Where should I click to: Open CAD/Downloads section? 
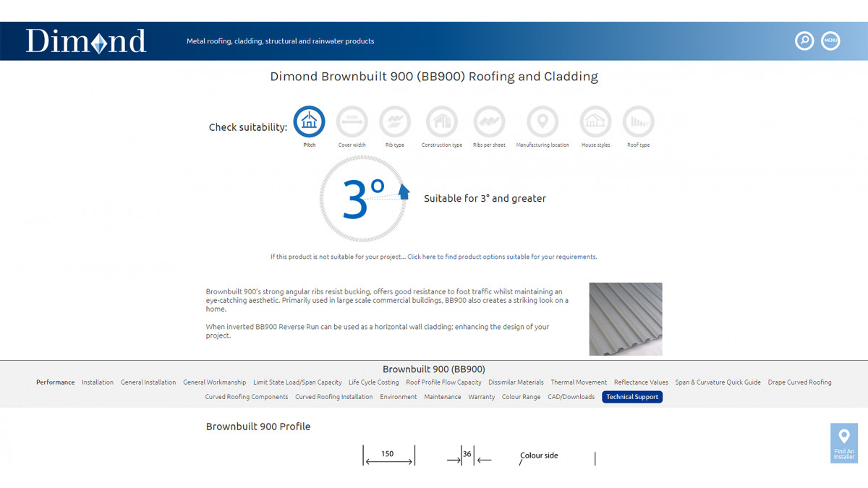coord(571,397)
